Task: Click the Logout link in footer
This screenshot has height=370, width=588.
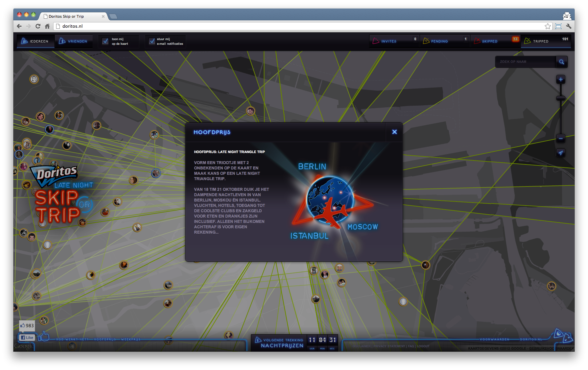Action: (x=423, y=346)
